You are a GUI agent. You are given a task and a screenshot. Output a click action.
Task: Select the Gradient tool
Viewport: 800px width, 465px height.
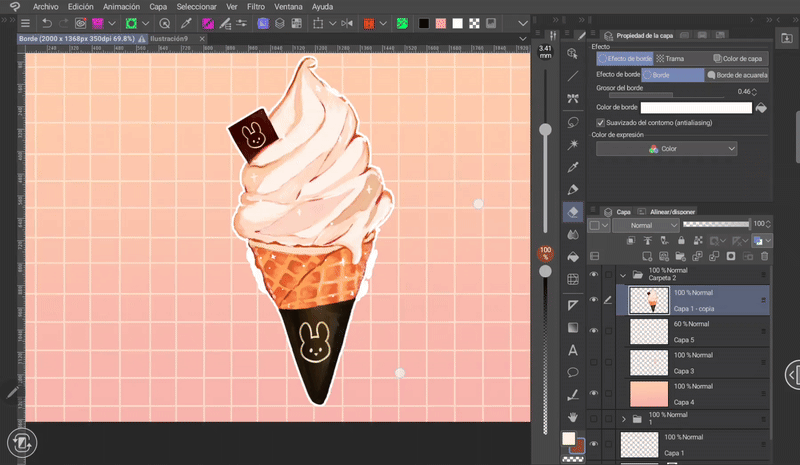573,327
